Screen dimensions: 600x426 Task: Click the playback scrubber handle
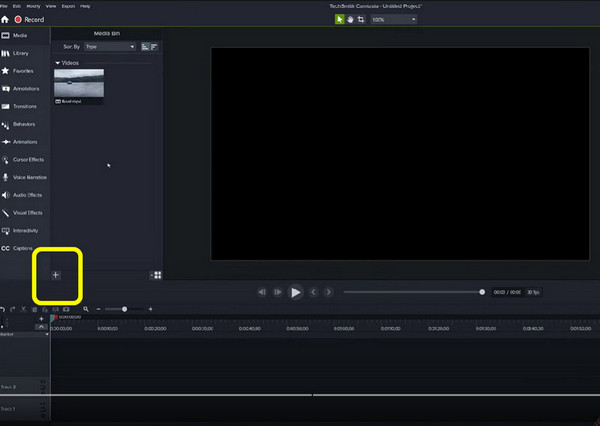(482, 292)
